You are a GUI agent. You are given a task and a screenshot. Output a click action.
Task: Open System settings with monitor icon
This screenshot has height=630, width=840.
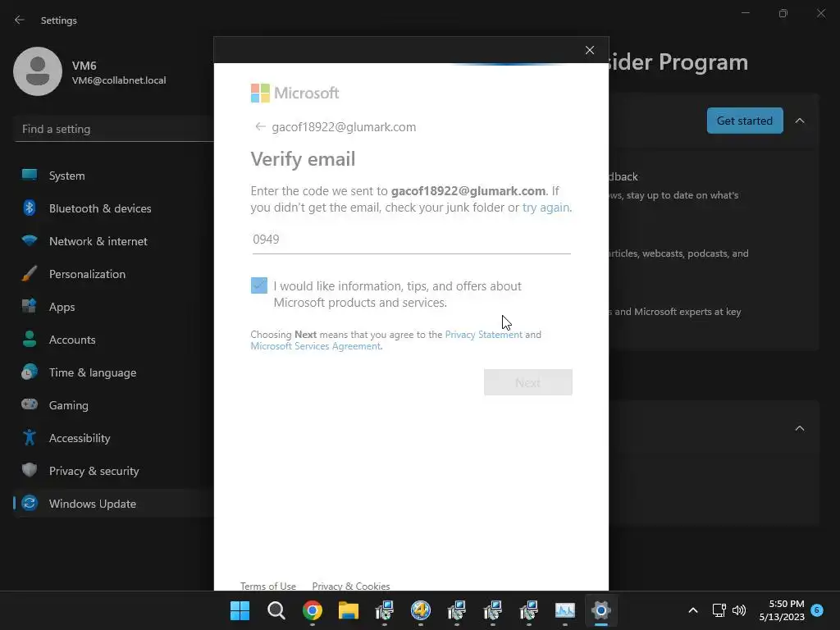[x=30, y=176]
